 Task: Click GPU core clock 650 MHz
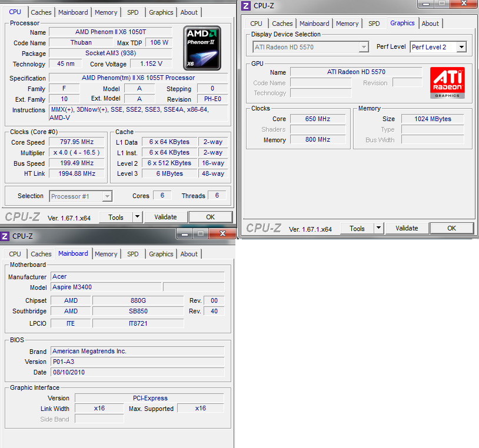318,119
